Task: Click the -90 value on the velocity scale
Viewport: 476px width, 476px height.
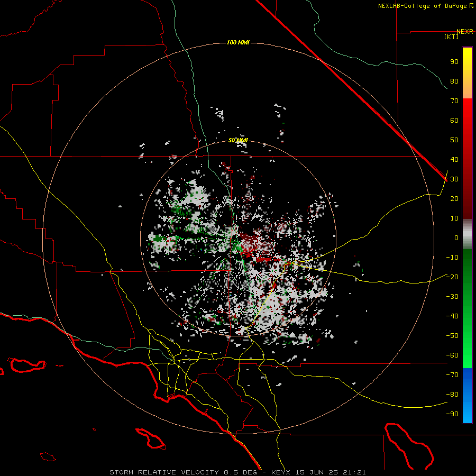Action: point(452,414)
